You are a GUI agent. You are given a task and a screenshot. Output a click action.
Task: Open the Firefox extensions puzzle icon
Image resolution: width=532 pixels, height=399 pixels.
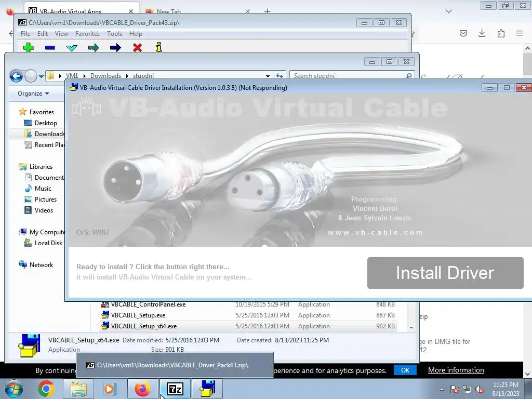[501, 33]
